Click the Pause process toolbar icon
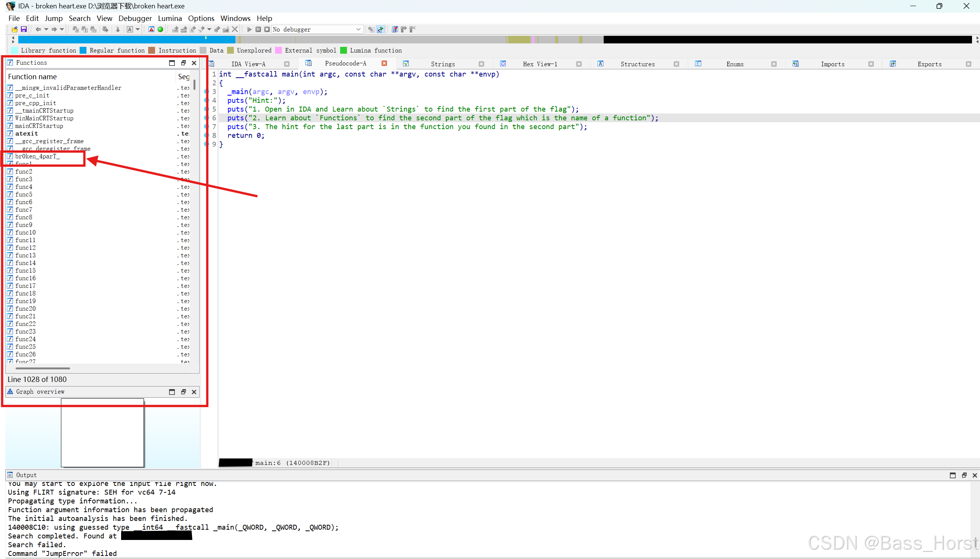This screenshot has height=559, width=980. (259, 29)
